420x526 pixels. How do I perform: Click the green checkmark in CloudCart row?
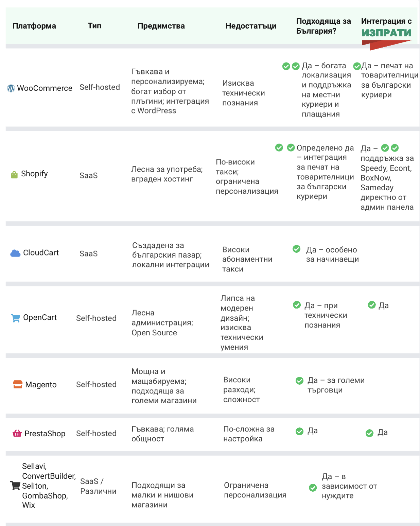click(297, 249)
